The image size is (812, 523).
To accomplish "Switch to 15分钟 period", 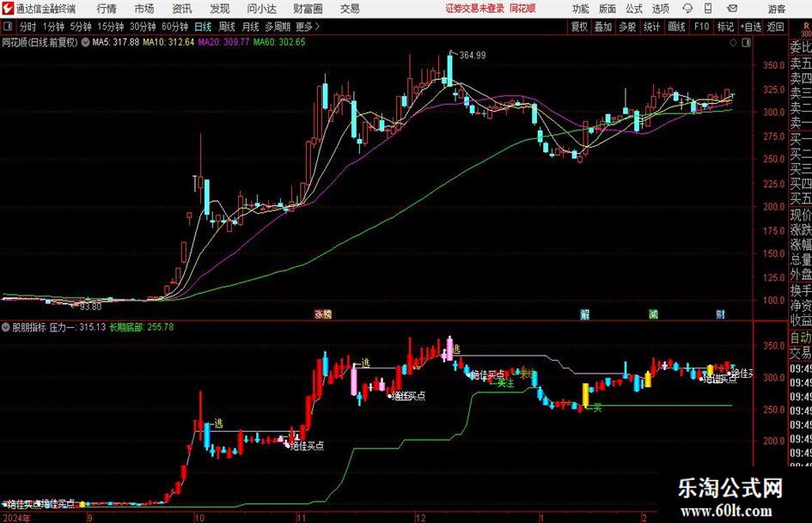I will point(110,27).
